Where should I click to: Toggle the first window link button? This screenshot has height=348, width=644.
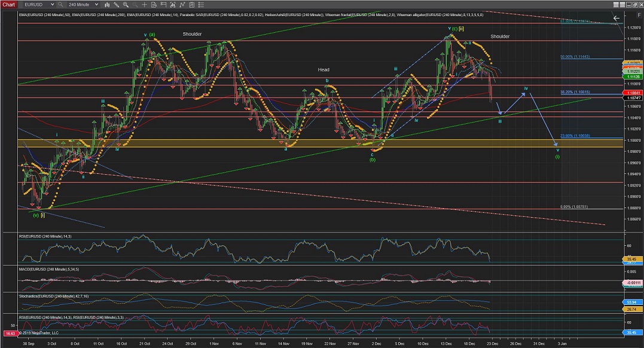coord(616,5)
